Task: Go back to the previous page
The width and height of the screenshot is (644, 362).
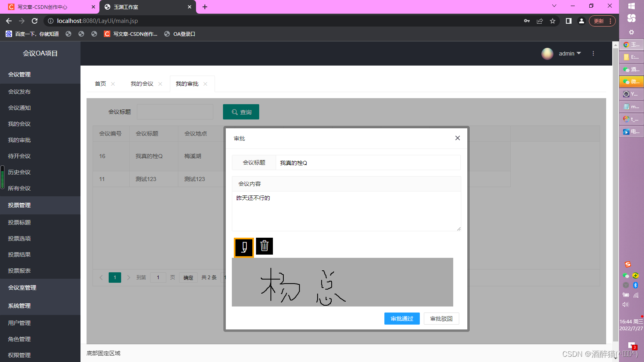Action: point(9,21)
